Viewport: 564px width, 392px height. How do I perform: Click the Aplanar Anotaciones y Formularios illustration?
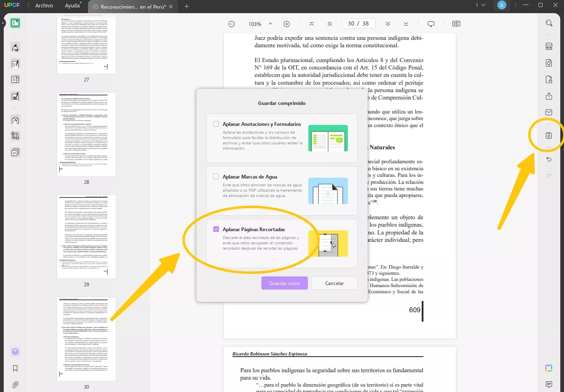pos(328,138)
